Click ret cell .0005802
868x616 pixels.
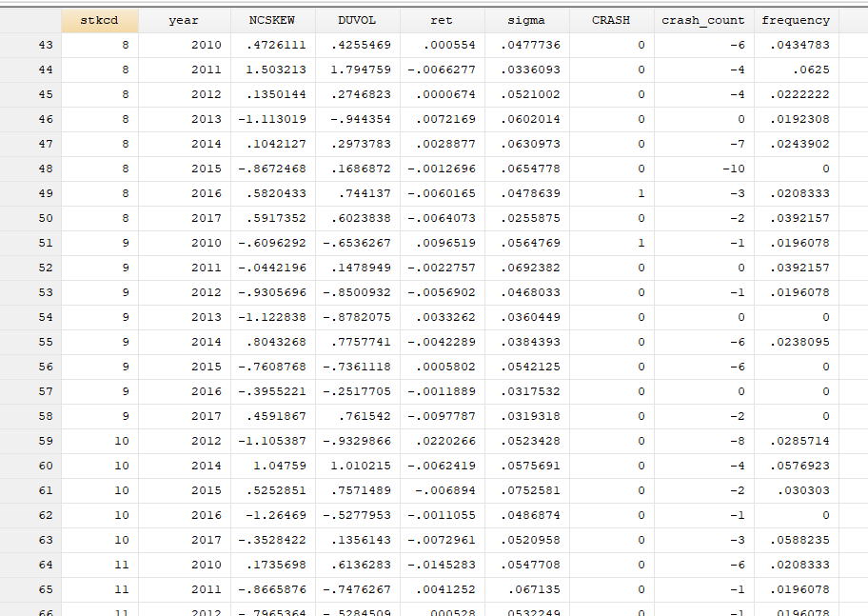coord(442,367)
